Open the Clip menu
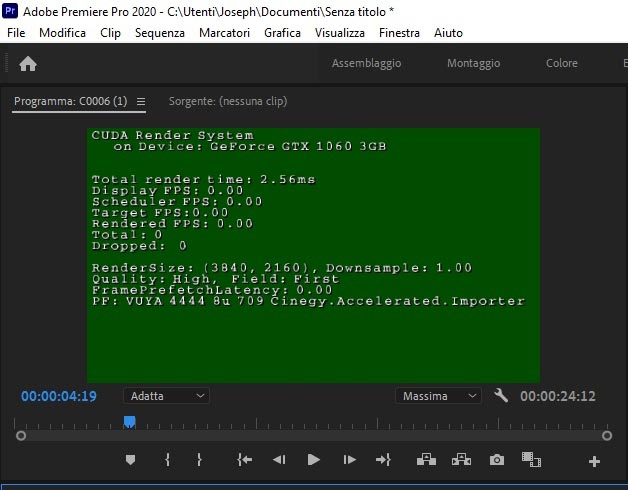The width and height of the screenshot is (628, 490). tap(111, 33)
